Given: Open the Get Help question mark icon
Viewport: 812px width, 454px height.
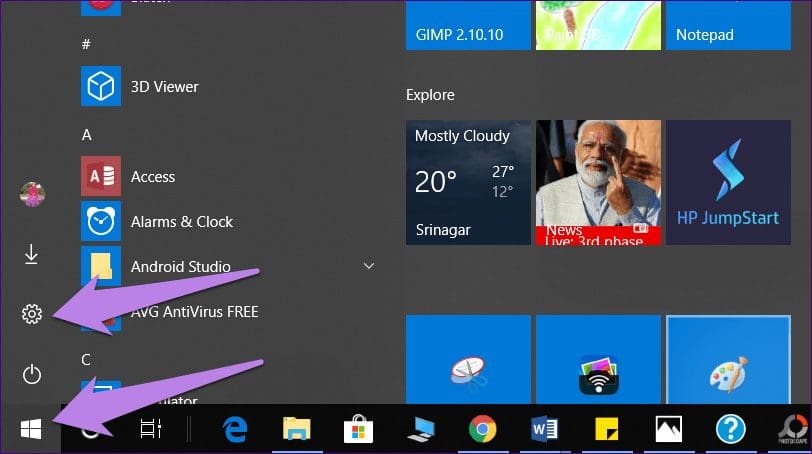Looking at the screenshot, I should click(x=731, y=429).
